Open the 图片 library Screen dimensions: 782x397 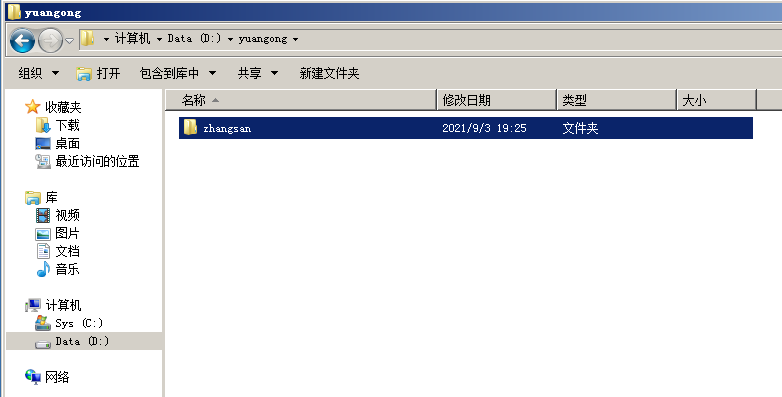tap(67, 233)
